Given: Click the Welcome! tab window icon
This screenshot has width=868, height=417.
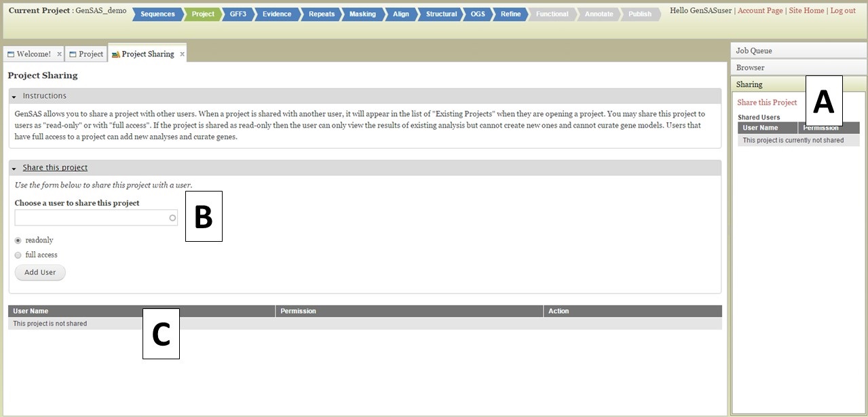Looking at the screenshot, I should [x=11, y=54].
